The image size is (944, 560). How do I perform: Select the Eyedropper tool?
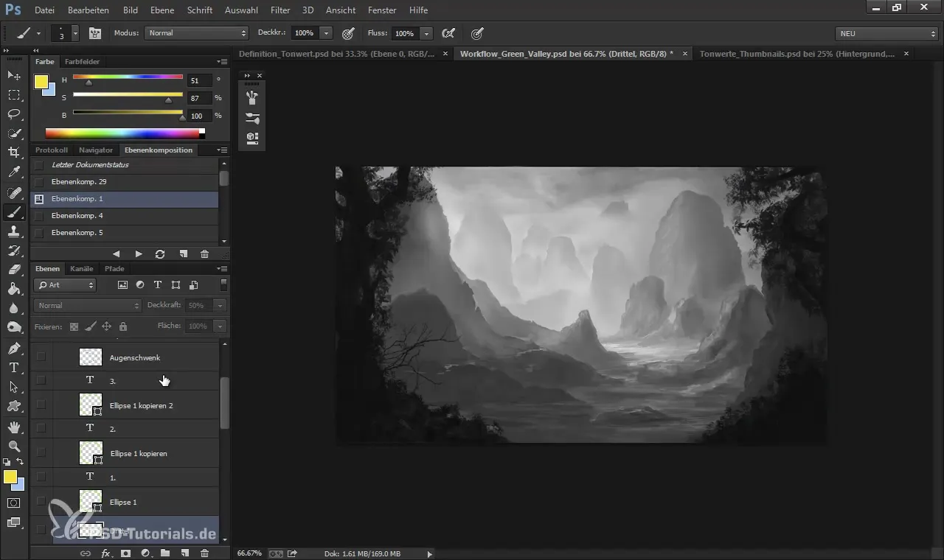(14, 172)
